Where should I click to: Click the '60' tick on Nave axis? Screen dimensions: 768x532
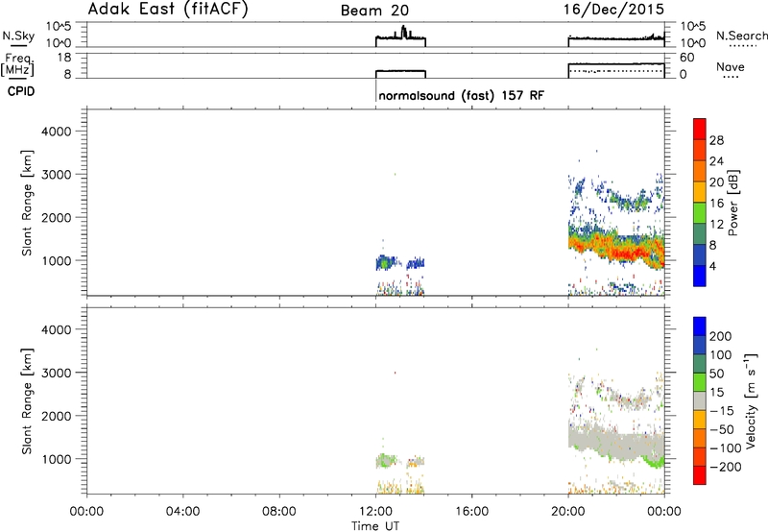687,58
